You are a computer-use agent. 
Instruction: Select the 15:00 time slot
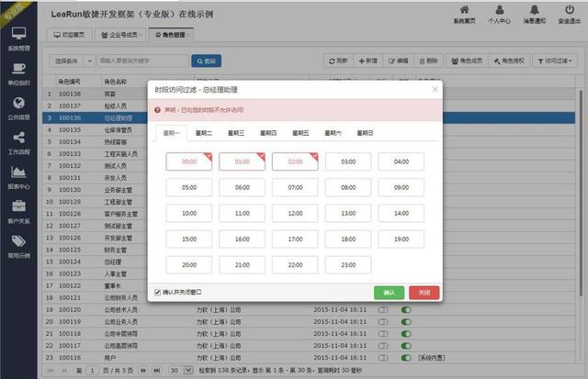(189, 239)
